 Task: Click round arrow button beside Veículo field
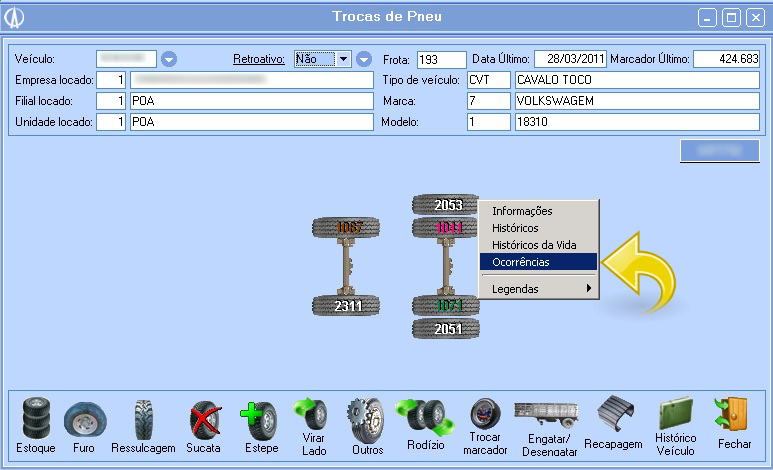pos(169,59)
